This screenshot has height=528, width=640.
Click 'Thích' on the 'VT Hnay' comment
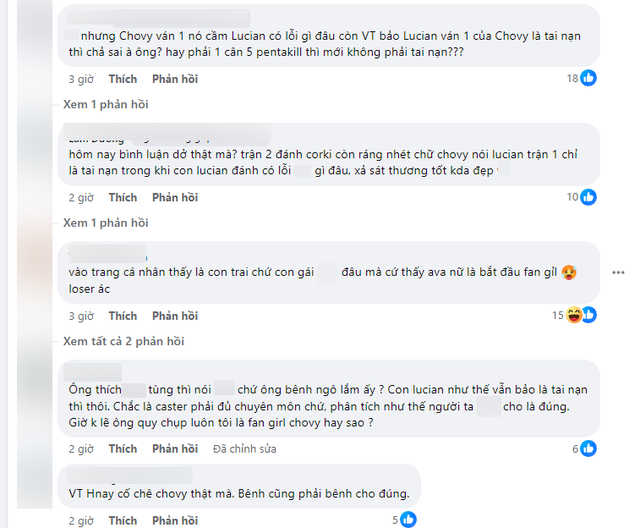point(123,521)
